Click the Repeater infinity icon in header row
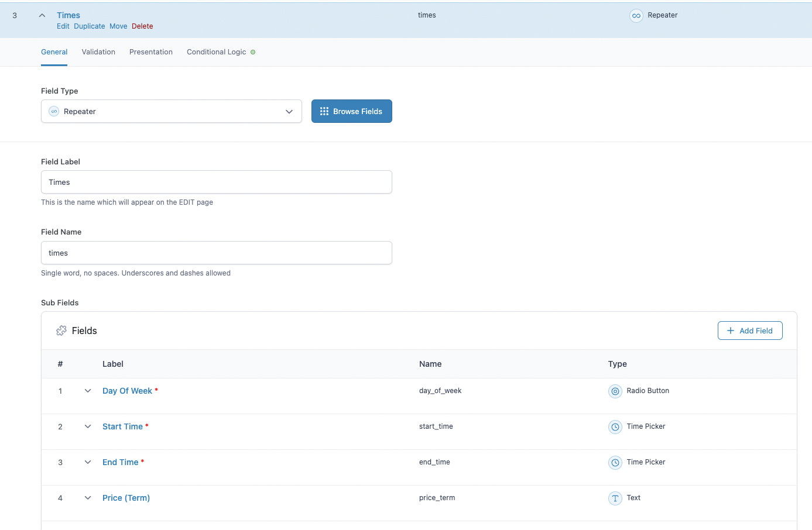Screen dimensions: 812x530 [636, 16]
